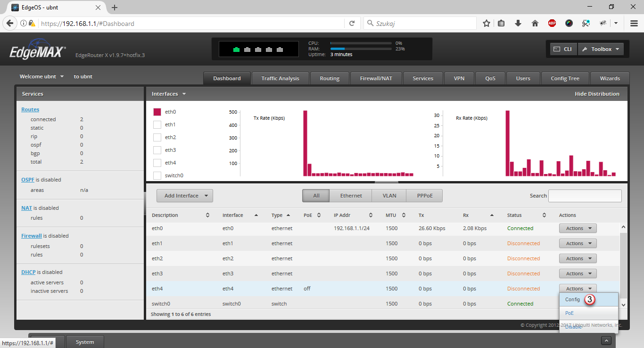The height and width of the screenshot is (348, 644).
Task: Open the bookmarks list icon
Action: (x=501, y=23)
